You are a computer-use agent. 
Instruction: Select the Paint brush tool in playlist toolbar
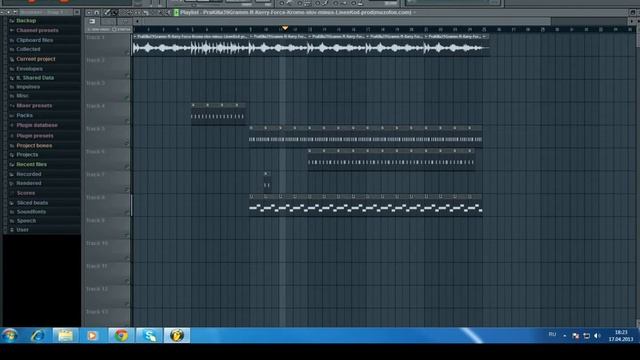115,13
